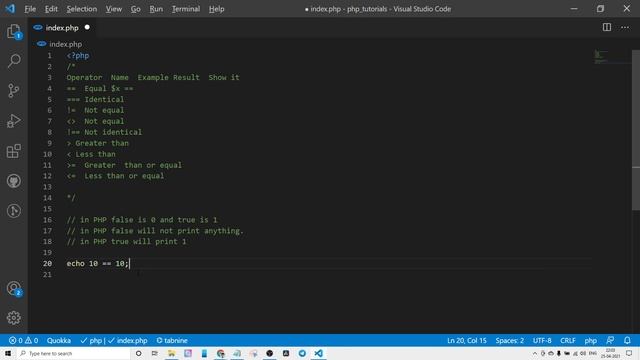Switch to VS Code taskbar icon

[x=318, y=353]
